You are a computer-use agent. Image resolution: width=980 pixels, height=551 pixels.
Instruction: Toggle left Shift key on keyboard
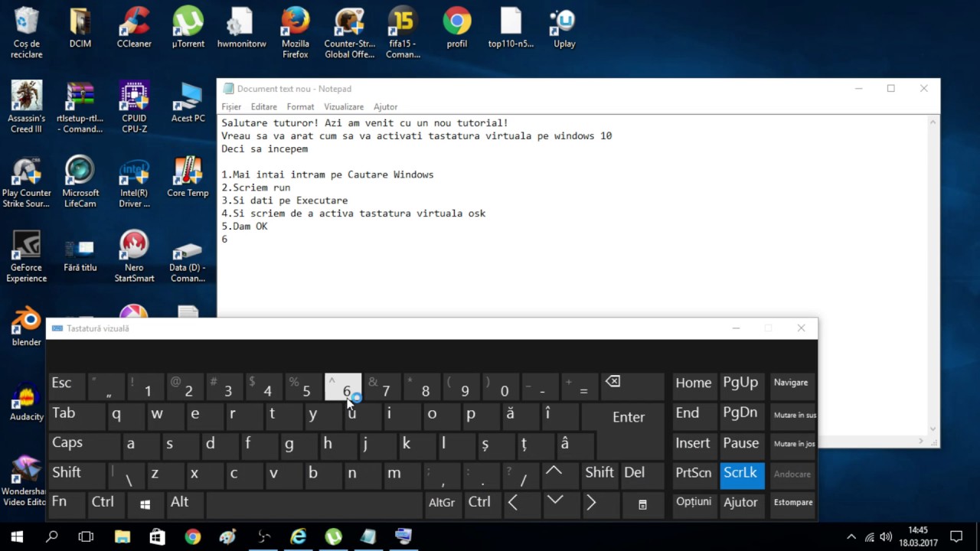pyautogui.click(x=77, y=476)
